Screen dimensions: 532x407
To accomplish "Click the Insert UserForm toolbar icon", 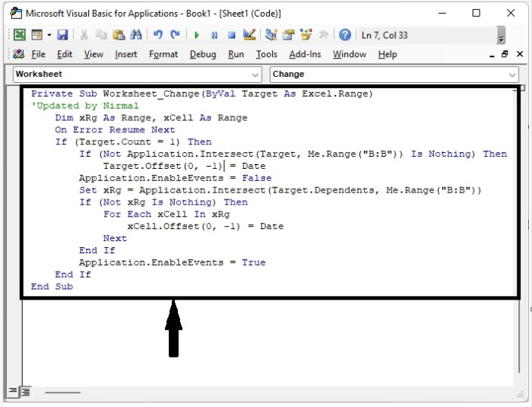I will coord(36,35).
